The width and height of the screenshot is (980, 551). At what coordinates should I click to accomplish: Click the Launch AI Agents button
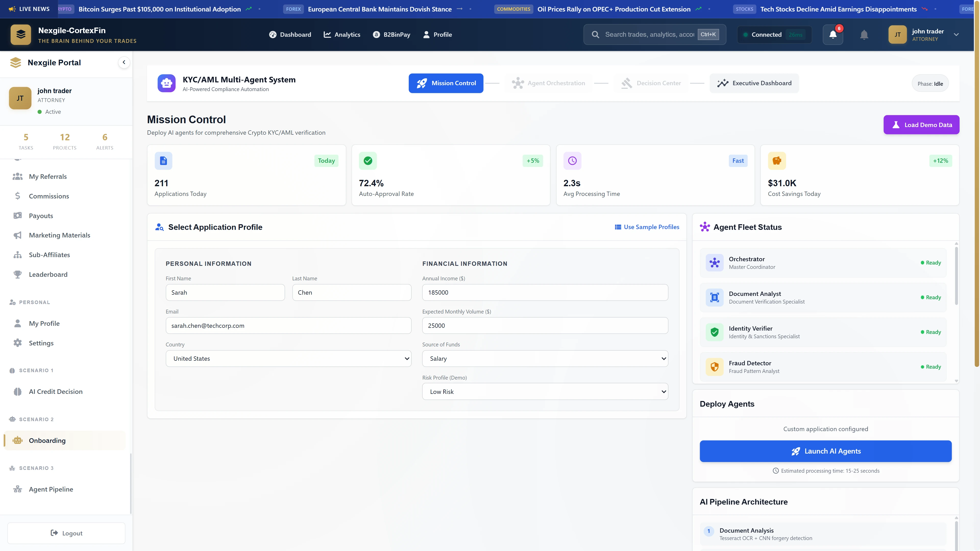click(825, 451)
